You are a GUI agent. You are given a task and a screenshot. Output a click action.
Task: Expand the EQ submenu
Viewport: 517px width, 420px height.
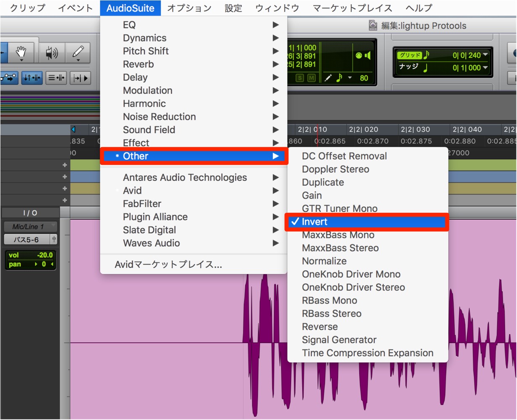(x=193, y=25)
